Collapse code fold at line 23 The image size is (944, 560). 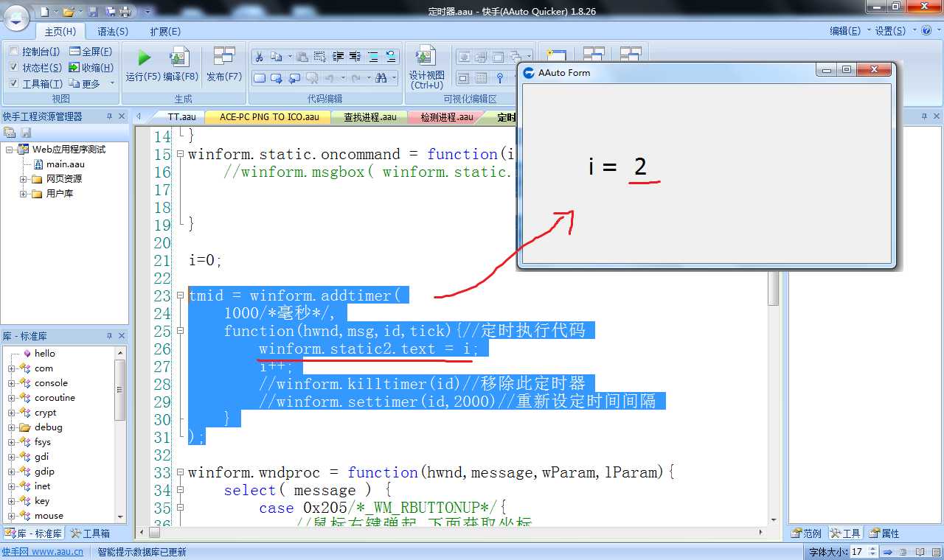click(x=180, y=296)
